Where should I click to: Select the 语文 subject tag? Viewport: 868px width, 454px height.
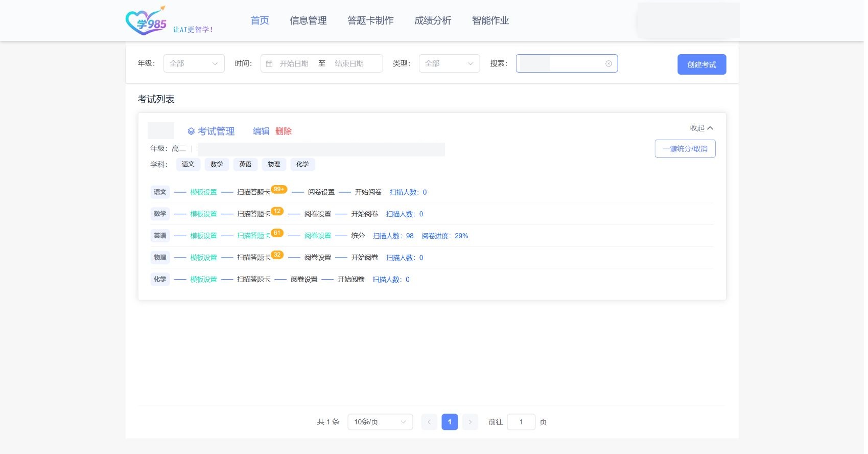pyautogui.click(x=188, y=164)
